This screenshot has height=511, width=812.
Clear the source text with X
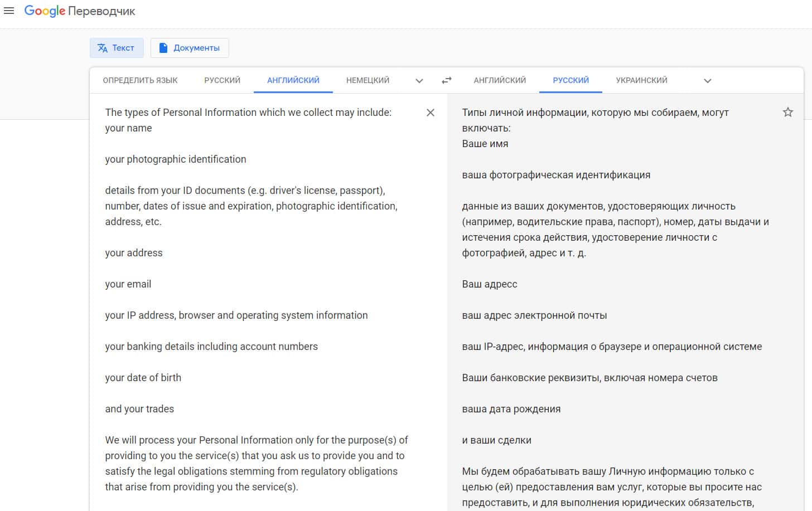click(431, 113)
